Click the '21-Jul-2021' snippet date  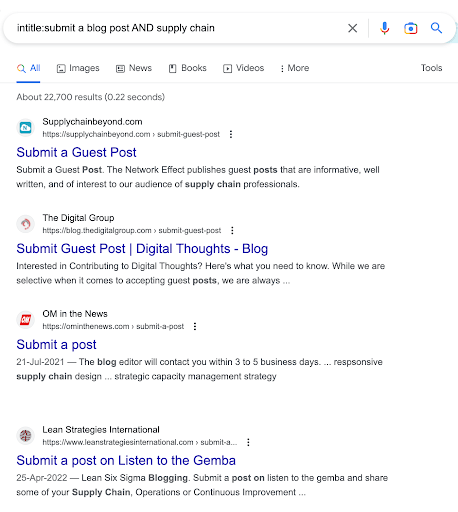pyautogui.click(x=40, y=362)
